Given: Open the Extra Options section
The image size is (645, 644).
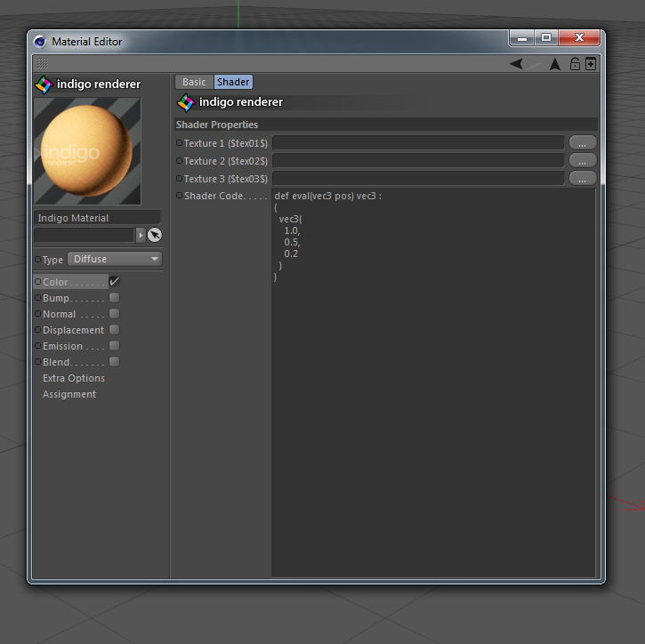Looking at the screenshot, I should (74, 378).
